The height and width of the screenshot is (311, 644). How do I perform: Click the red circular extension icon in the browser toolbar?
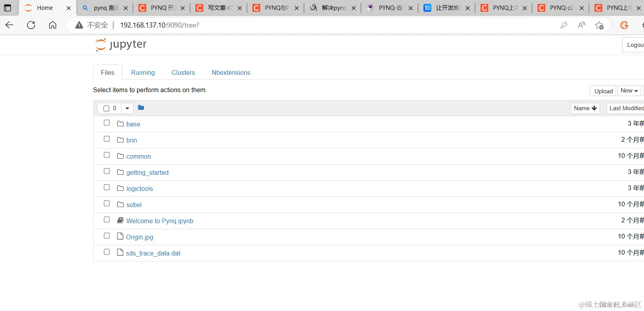click(x=624, y=25)
